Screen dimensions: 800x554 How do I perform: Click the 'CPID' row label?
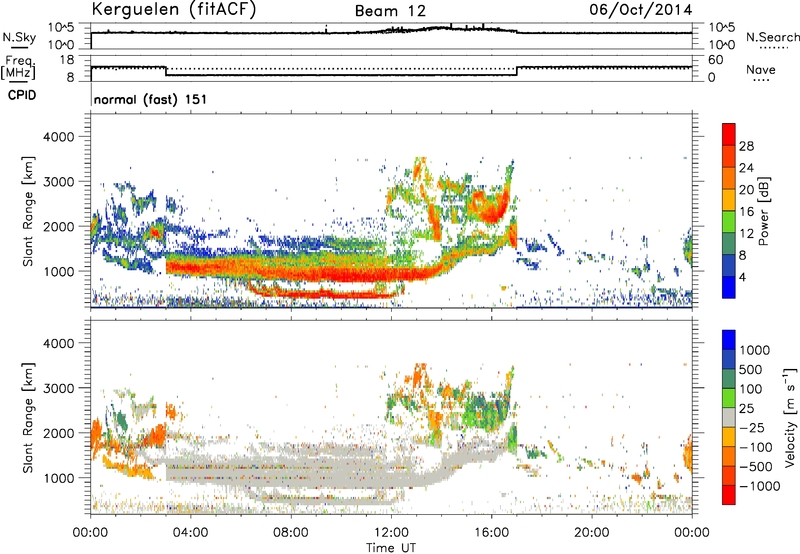tap(22, 95)
